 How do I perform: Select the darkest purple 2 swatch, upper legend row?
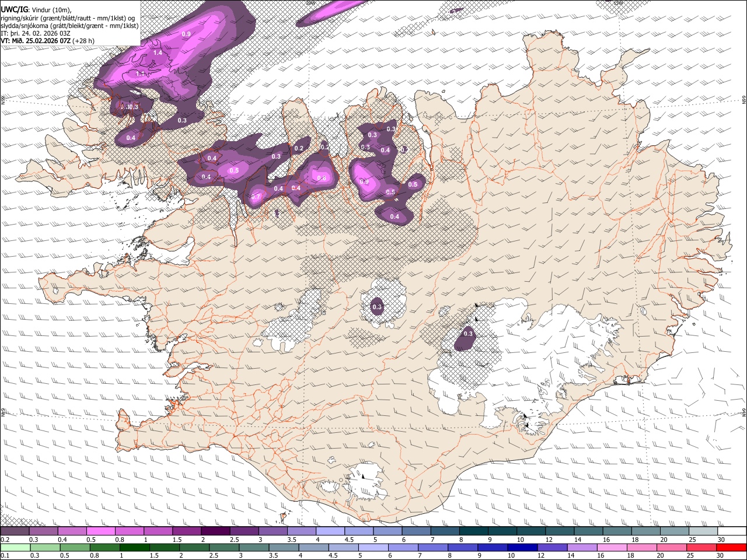(x=216, y=531)
